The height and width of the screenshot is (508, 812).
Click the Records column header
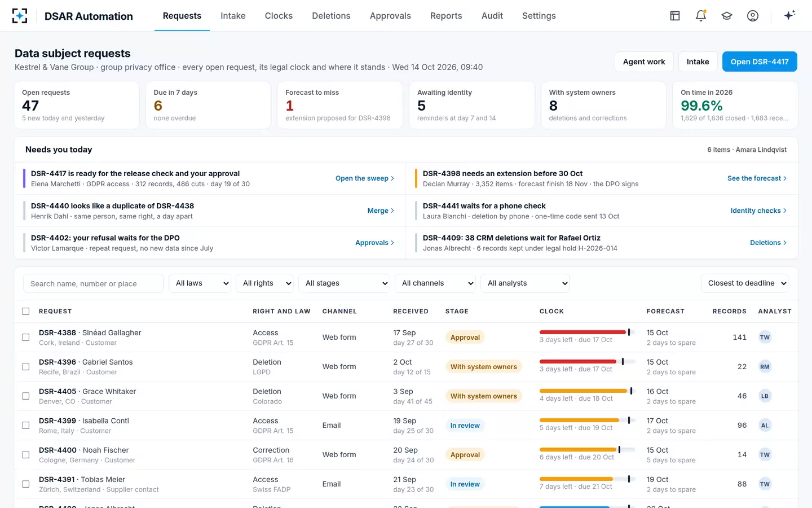coord(729,312)
